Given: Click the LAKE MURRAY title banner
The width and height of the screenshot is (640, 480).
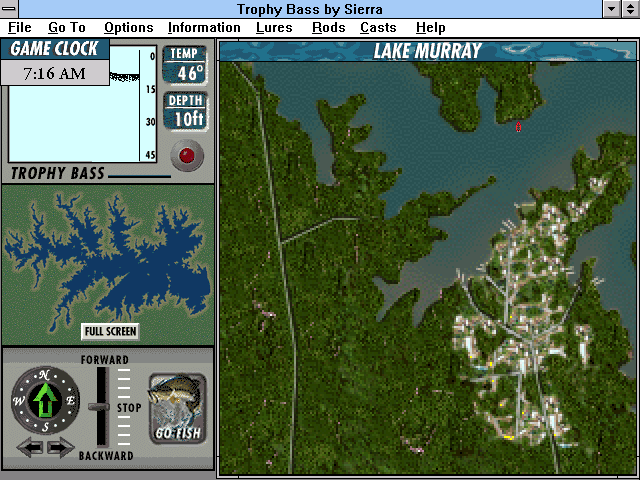Looking at the screenshot, I should pyautogui.click(x=428, y=51).
